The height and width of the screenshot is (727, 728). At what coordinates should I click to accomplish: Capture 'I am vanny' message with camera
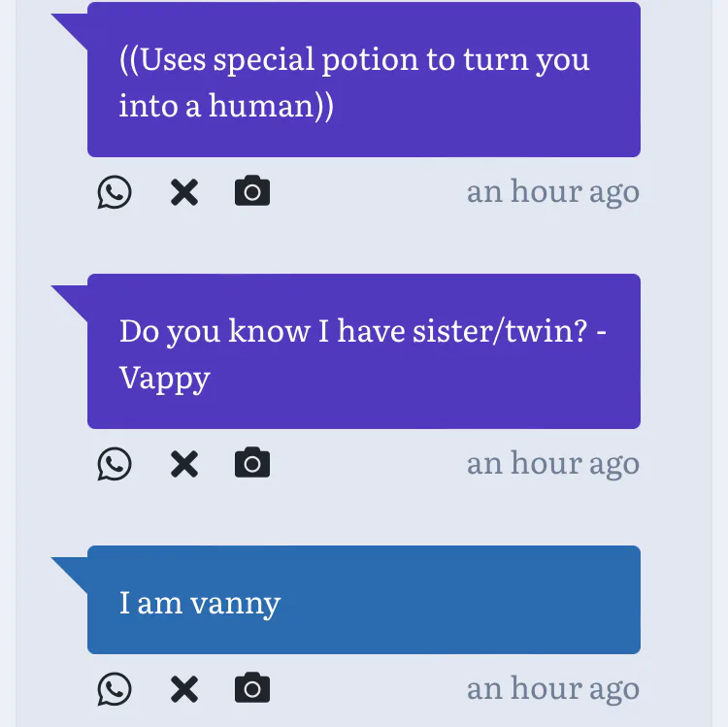[x=252, y=689]
